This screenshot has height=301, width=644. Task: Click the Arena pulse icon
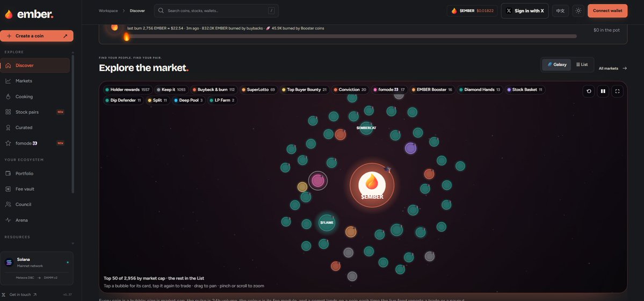(x=8, y=220)
